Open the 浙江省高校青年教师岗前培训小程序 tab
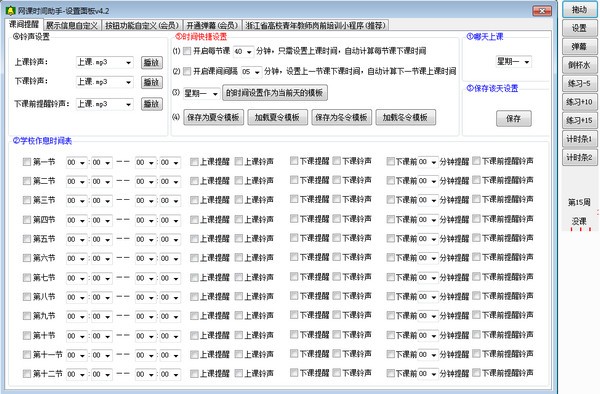Viewport: 600px width, 394px height. click(x=315, y=25)
